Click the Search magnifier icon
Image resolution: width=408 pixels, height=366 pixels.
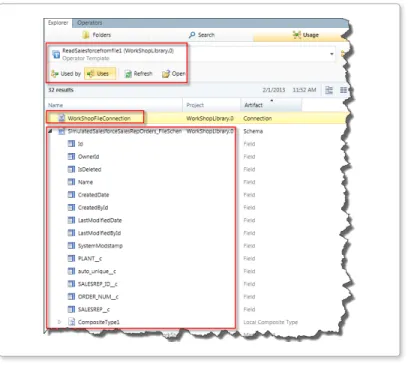pyautogui.click(x=192, y=35)
